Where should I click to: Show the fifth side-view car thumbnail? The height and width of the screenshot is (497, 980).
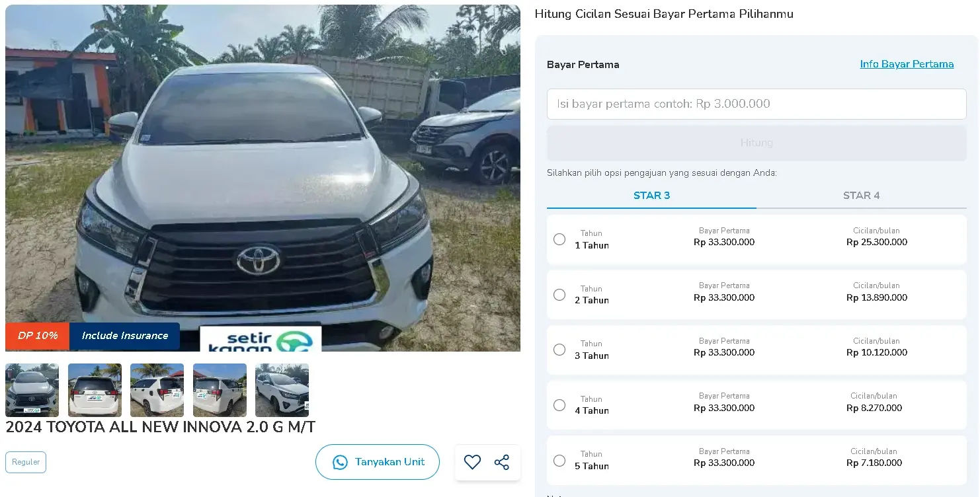tap(282, 390)
